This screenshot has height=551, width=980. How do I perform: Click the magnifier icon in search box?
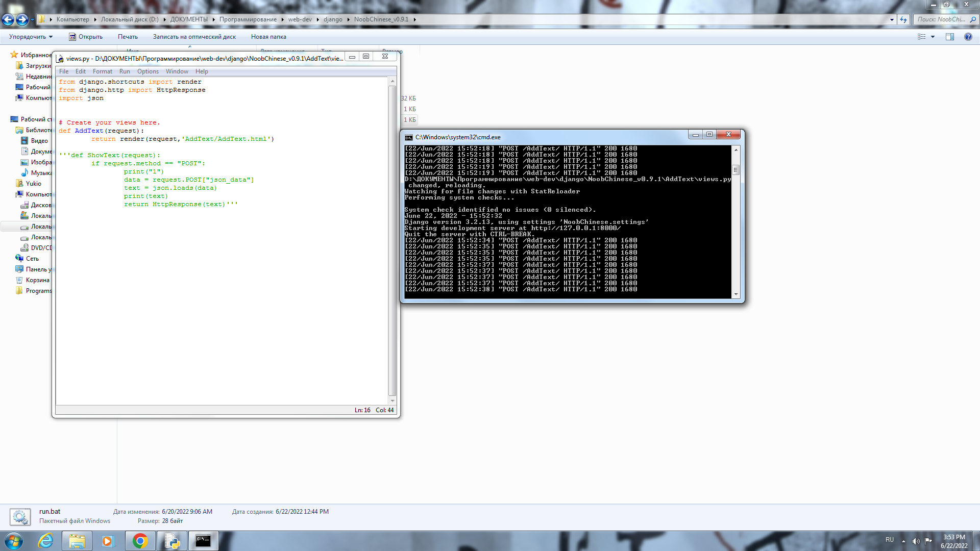(973, 19)
